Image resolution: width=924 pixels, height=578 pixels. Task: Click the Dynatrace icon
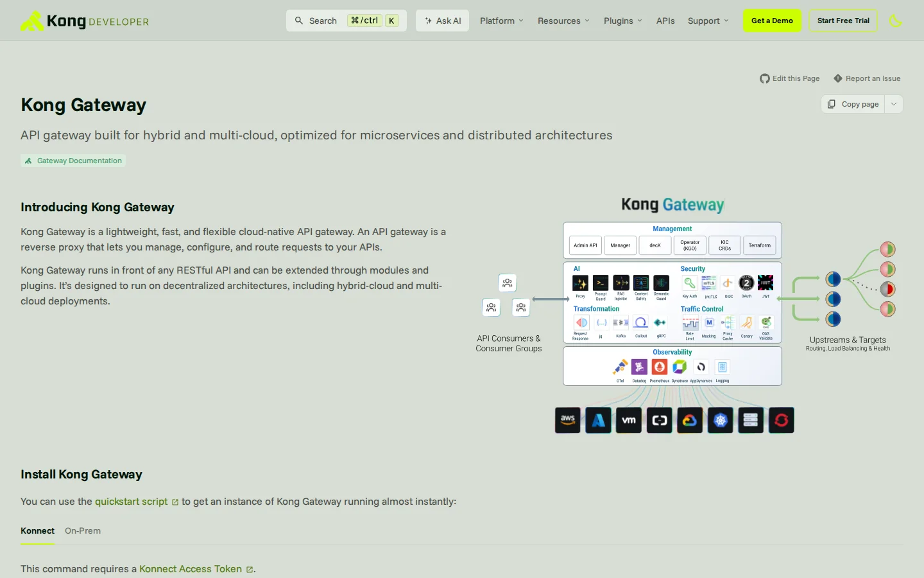pyautogui.click(x=680, y=367)
